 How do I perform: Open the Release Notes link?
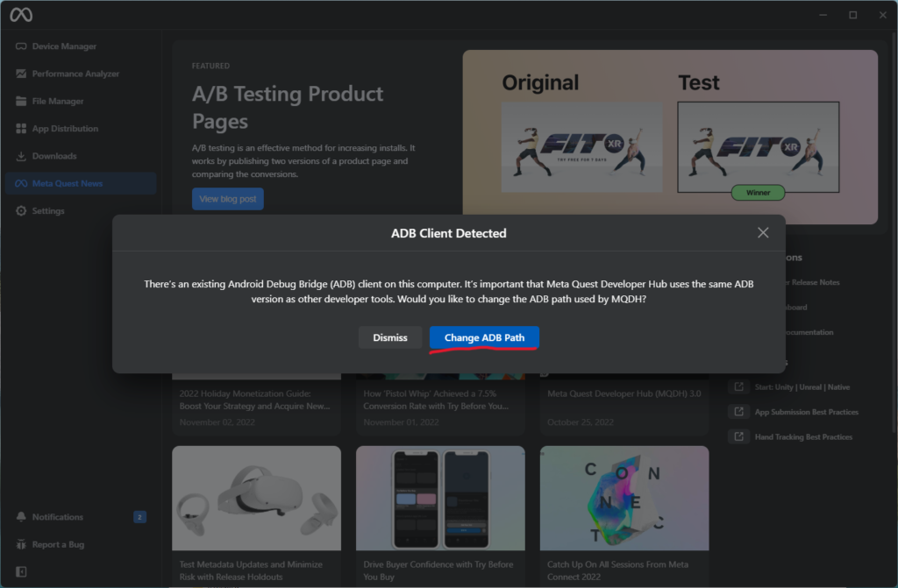click(x=811, y=282)
